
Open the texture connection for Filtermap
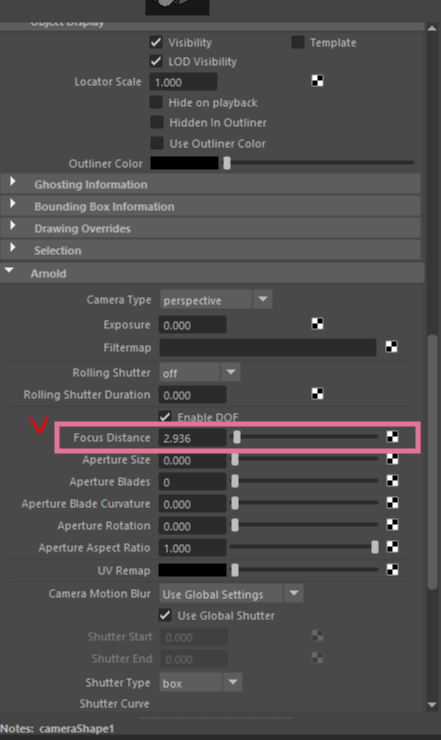pos(391,347)
